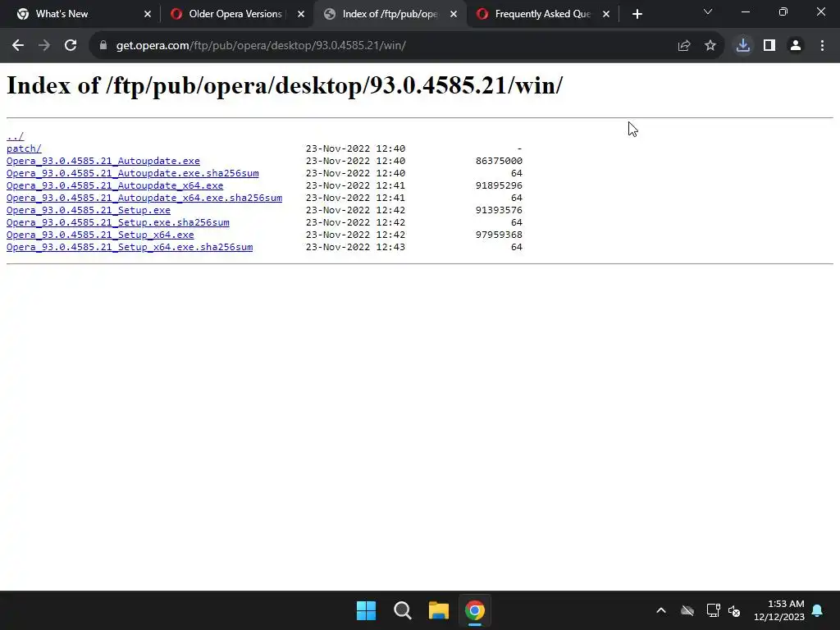Minimize the Chrome window
Viewport: 840px width, 630px height.
pos(745,11)
